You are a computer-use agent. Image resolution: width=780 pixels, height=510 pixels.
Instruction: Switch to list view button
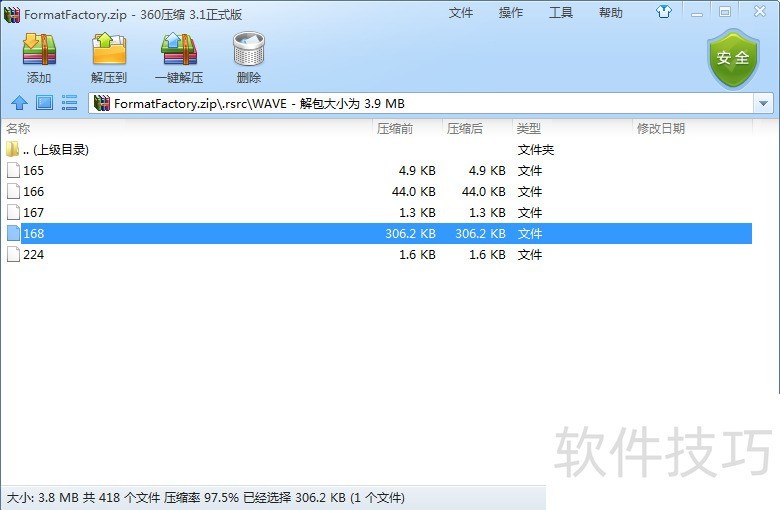click(69, 103)
